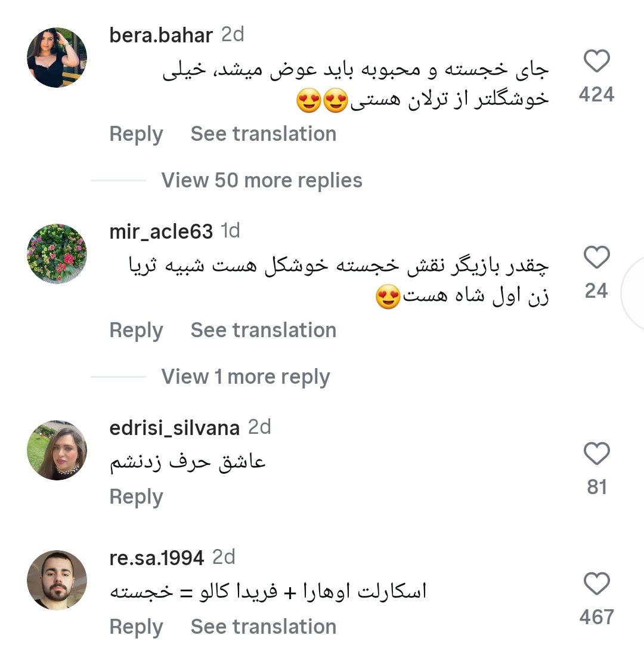
Task: See translation of mir_acle63's comment
Action: point(263,331)
